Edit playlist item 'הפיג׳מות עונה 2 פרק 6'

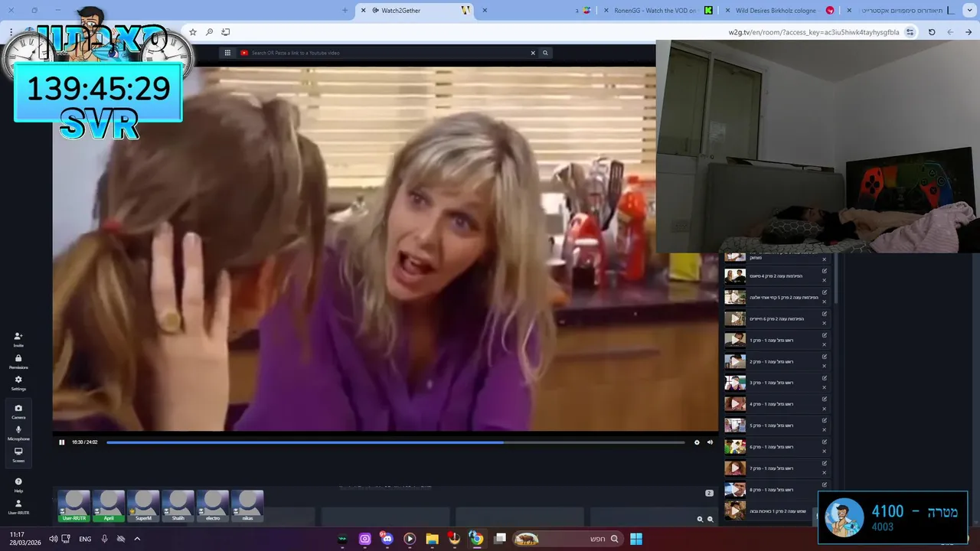(825, 314)
